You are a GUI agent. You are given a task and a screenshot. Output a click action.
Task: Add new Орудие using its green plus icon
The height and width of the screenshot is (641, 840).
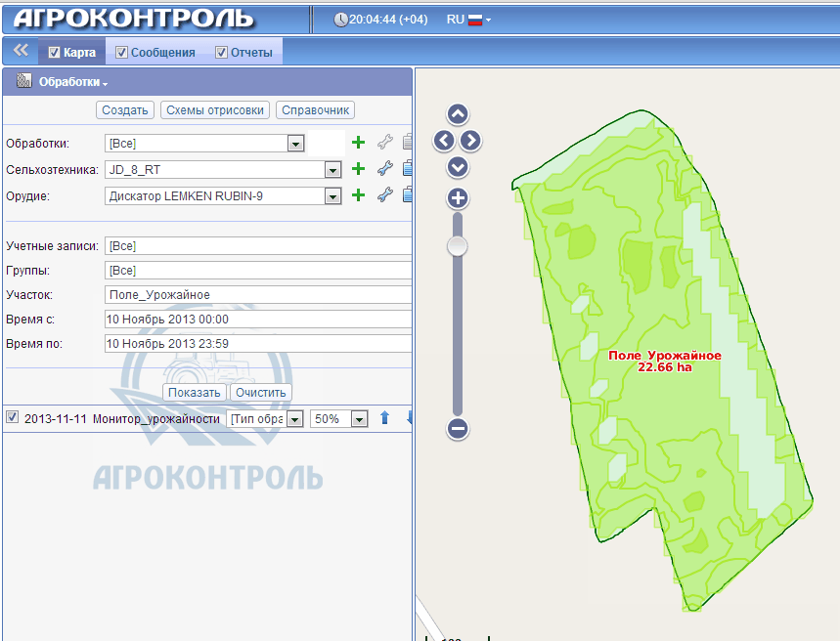[358, 195]
